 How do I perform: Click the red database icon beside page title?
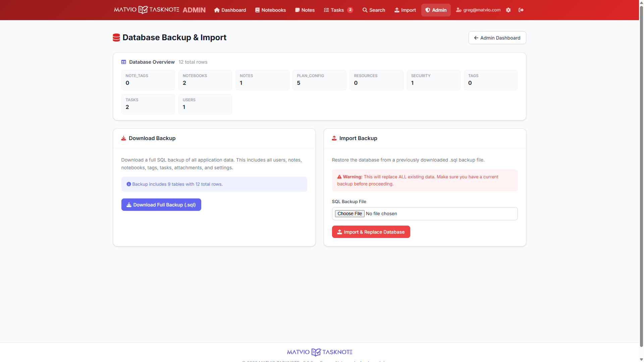click(116, 38)
